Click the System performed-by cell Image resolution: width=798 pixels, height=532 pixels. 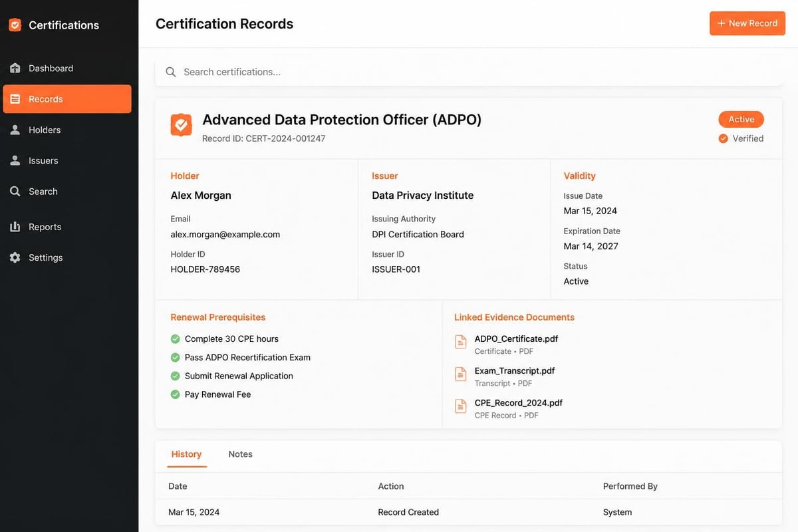(618, 512)
